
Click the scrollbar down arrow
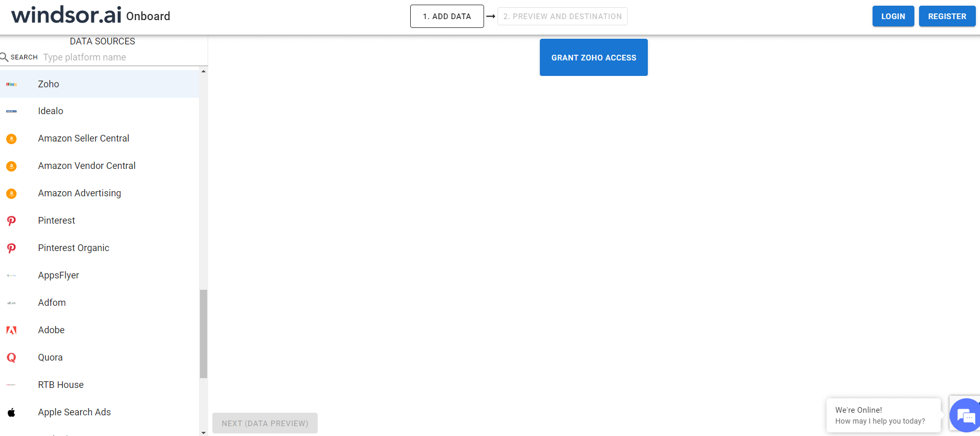tap(204, 432)
